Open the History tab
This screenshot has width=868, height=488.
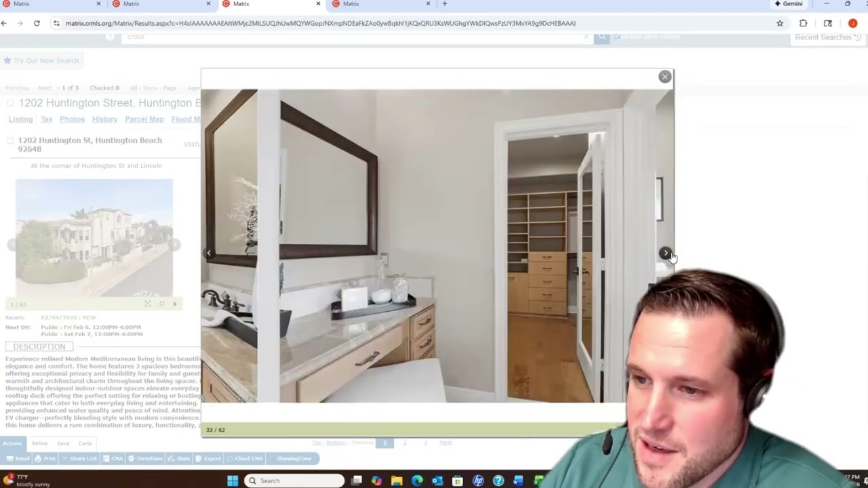click(x=104, y=119)
